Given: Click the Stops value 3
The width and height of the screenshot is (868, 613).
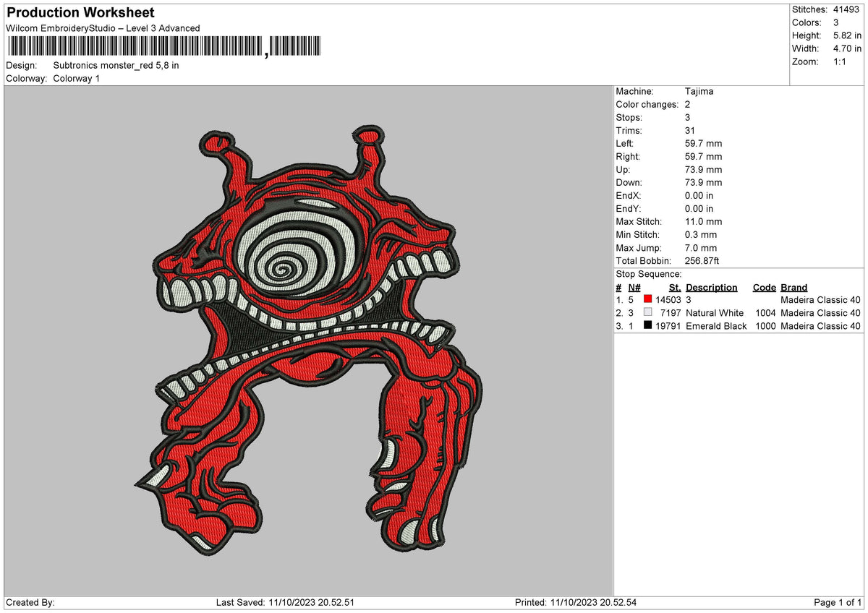Looking at the screenshot, I should point(688,118).
